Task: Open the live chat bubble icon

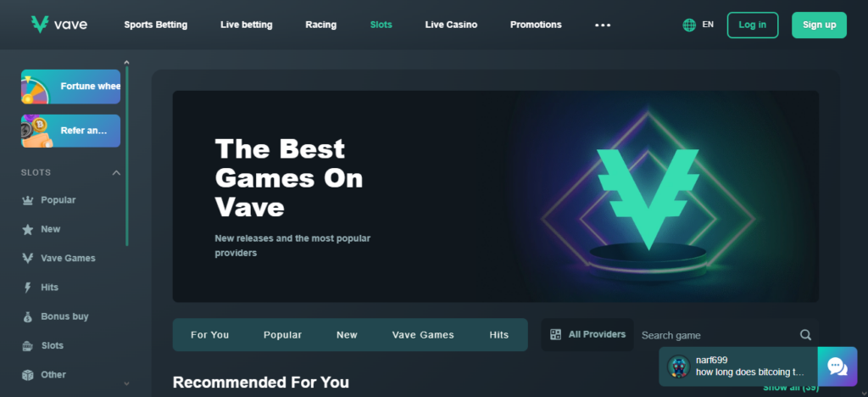Action: (x=837, y=366)
